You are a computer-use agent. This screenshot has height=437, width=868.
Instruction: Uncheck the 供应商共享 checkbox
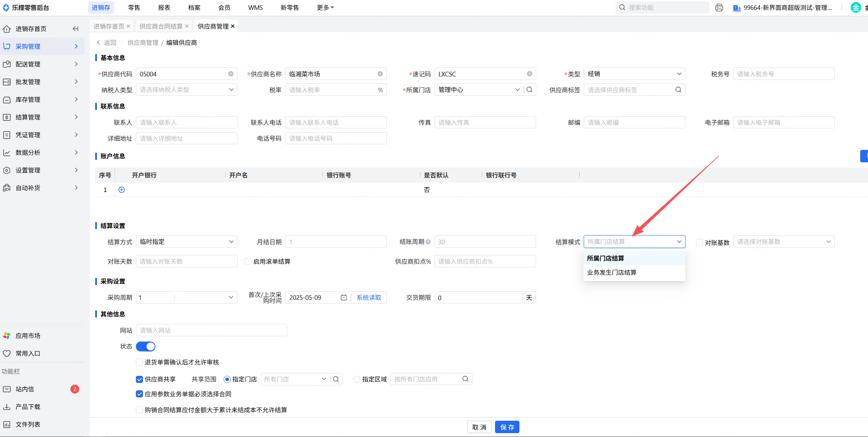tap(139, 379)
